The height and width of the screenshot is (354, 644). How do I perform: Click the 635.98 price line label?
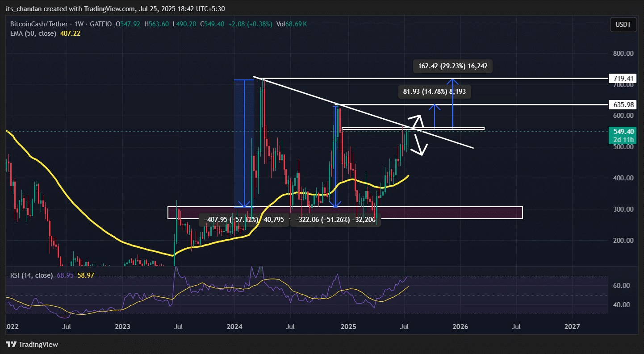click(x=622, y=105)
